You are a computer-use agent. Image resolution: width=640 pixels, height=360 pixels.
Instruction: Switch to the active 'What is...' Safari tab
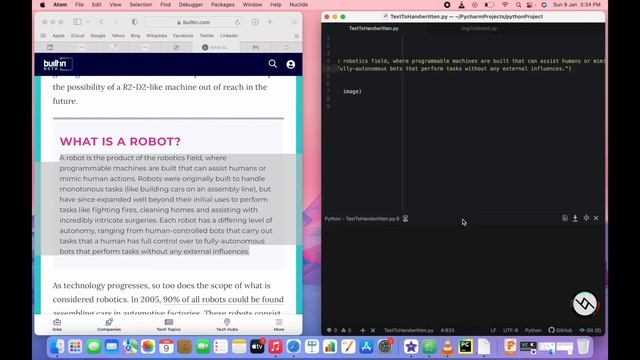[x=216, y=47]
